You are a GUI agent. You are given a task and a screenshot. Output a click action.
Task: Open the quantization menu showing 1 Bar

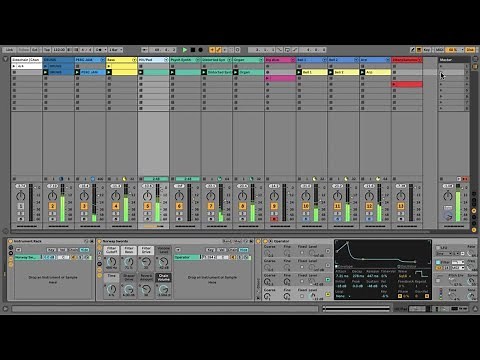(x=115, y=50)
